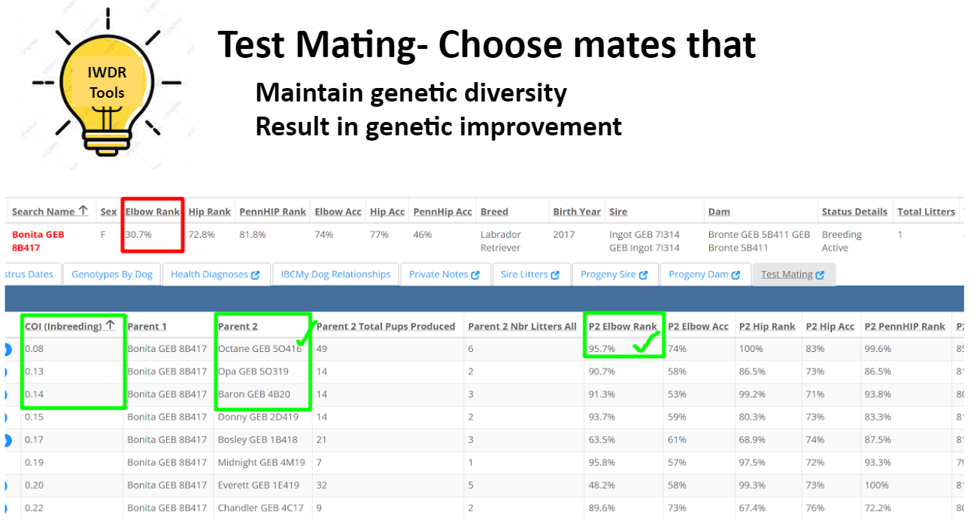This screenshot has width=980, height=528.
Task: Sort table by Parent 2 column header
Action: pos(238,326)
